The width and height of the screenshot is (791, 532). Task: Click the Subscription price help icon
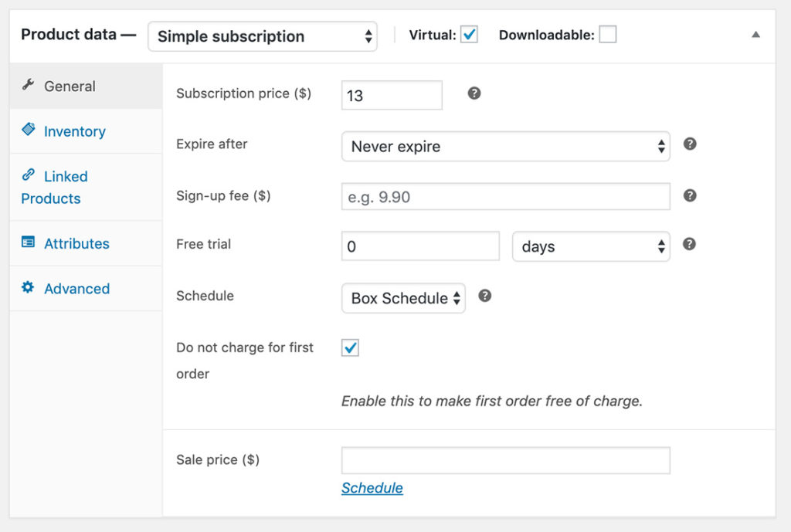(474, 93)
